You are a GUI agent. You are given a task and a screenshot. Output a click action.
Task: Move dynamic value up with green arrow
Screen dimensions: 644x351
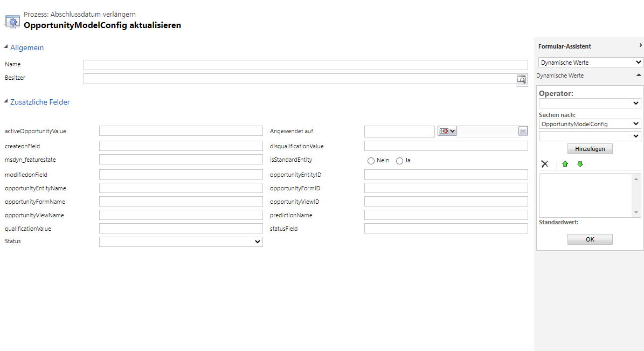point(565,164)
